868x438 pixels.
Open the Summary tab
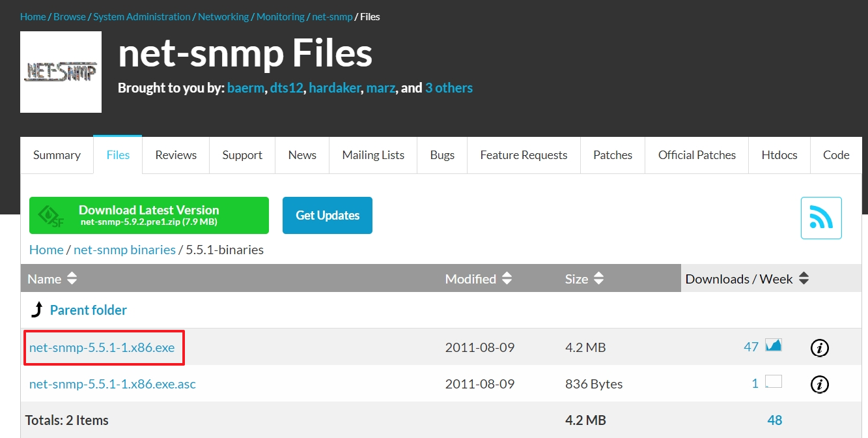(x=57, y=155)
